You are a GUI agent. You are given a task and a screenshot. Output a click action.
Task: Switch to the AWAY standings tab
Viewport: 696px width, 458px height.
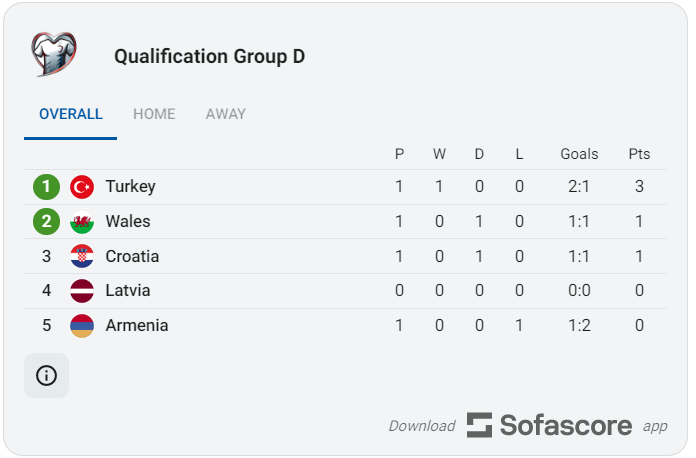225,114
